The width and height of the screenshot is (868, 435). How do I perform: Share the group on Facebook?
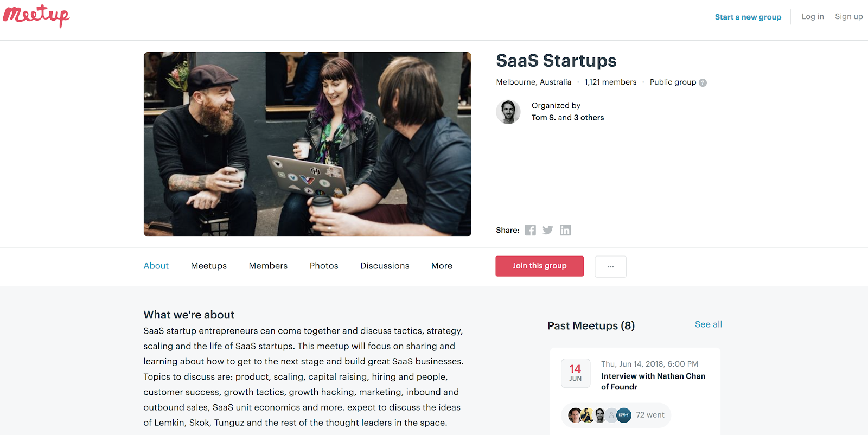531,230
